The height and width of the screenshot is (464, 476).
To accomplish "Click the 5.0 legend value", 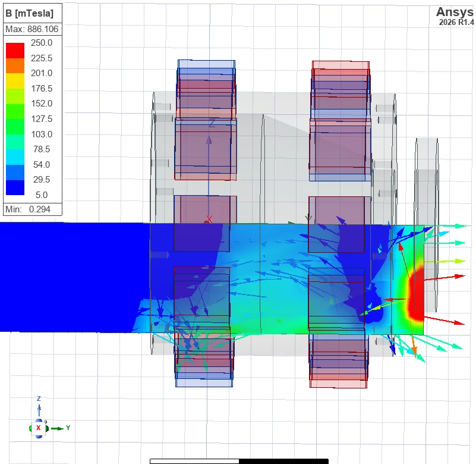I will click(x=42, y=195).
